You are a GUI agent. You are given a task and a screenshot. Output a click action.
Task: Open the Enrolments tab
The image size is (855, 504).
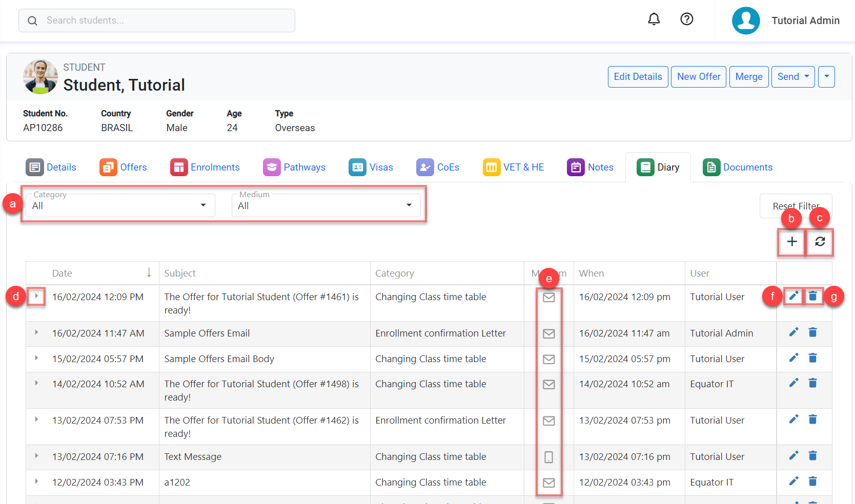(x=205, y=167)
